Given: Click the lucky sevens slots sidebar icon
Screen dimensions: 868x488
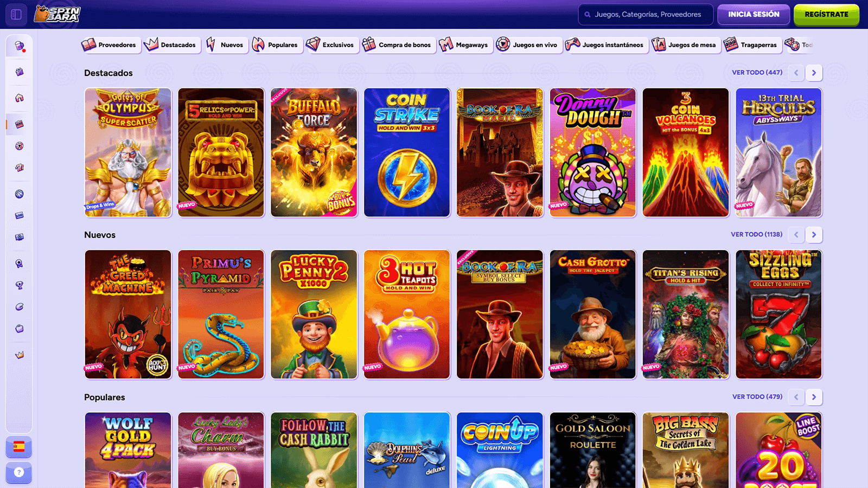Looking at the screenshot, I should coord(20,168).
